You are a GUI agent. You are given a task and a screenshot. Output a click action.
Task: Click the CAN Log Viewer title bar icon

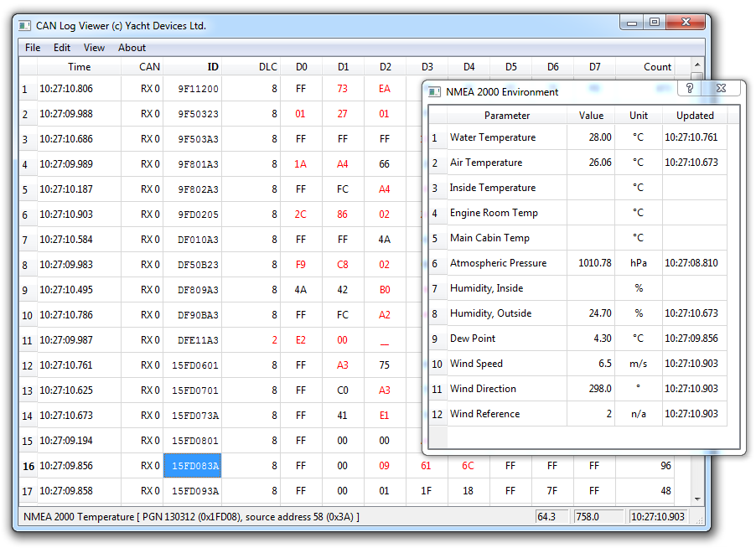click(x=24, y=25)
